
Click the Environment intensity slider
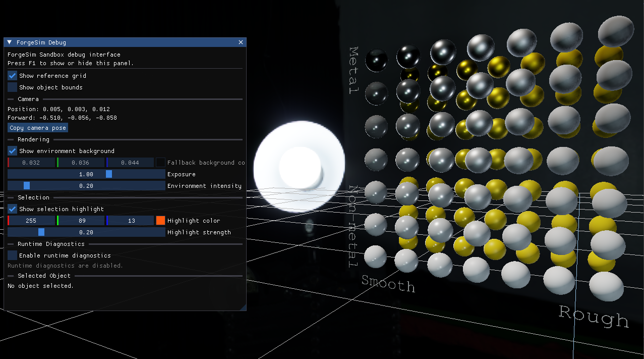[x=86, y=186]
